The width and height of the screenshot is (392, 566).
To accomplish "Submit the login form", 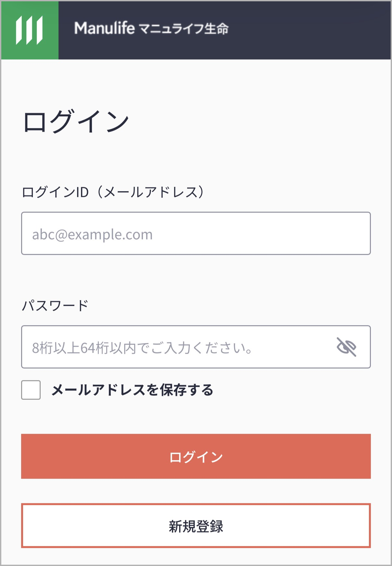I will pos(196,456).
